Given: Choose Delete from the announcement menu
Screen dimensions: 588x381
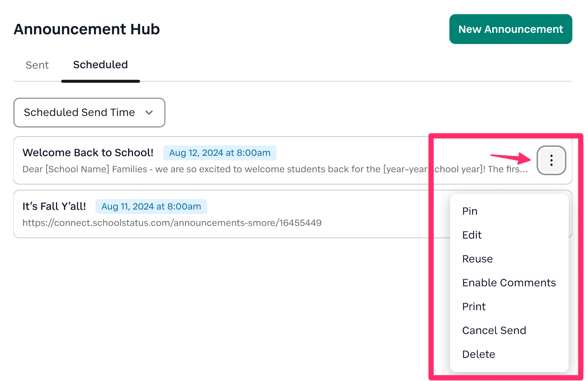Looking at the screenshot, I should [x=478, y=354].
